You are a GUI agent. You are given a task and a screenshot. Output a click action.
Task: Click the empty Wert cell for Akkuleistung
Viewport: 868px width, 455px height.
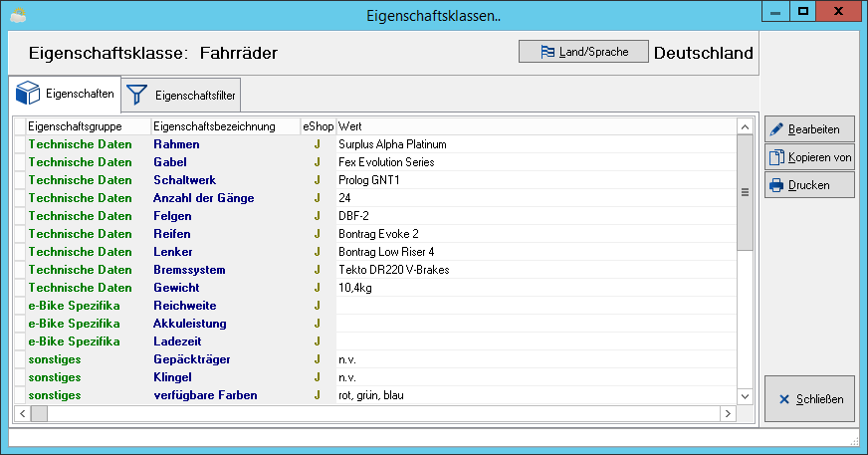(537, 324)
